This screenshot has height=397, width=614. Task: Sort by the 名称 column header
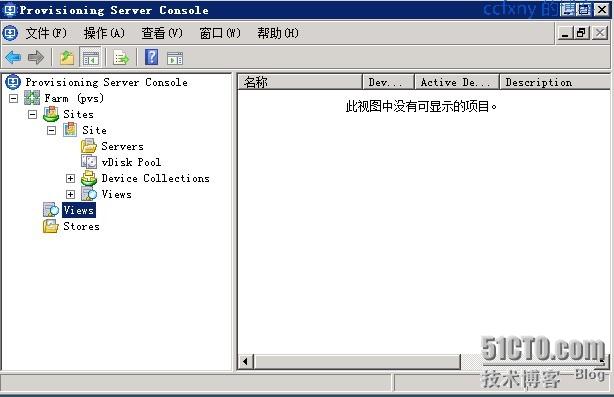300,82
